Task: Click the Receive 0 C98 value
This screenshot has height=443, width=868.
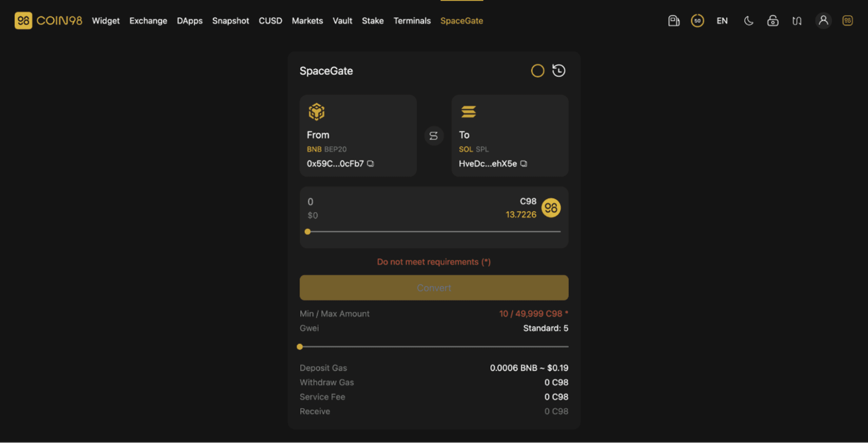Action: (556, 411)
